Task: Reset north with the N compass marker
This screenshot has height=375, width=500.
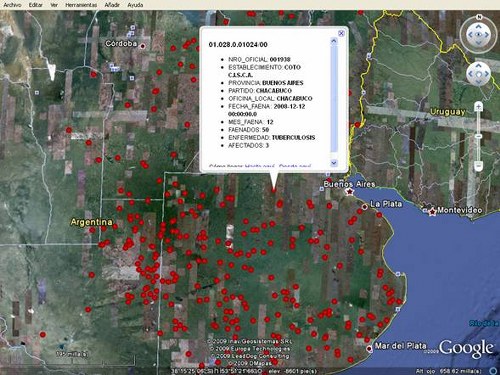Action: coord(479,17)
